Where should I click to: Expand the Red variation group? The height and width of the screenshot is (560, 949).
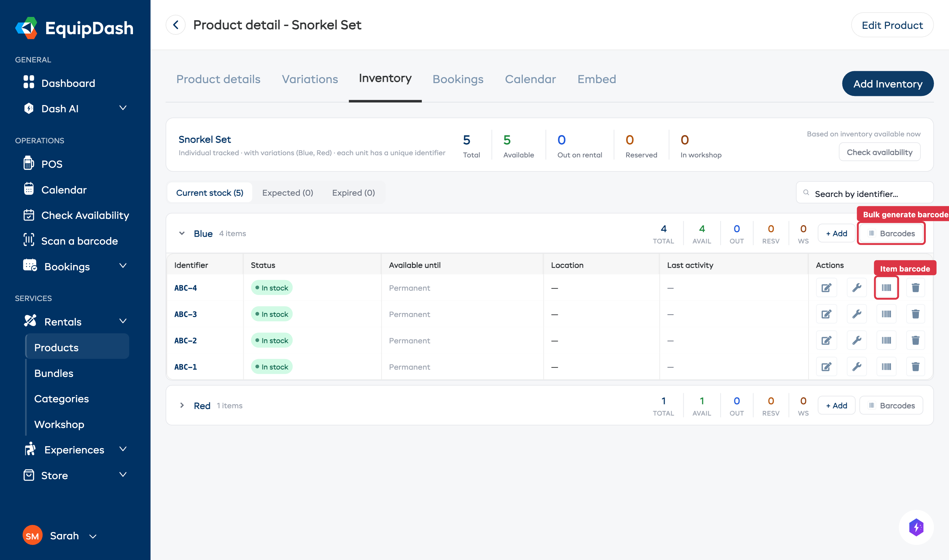(183, 405)
